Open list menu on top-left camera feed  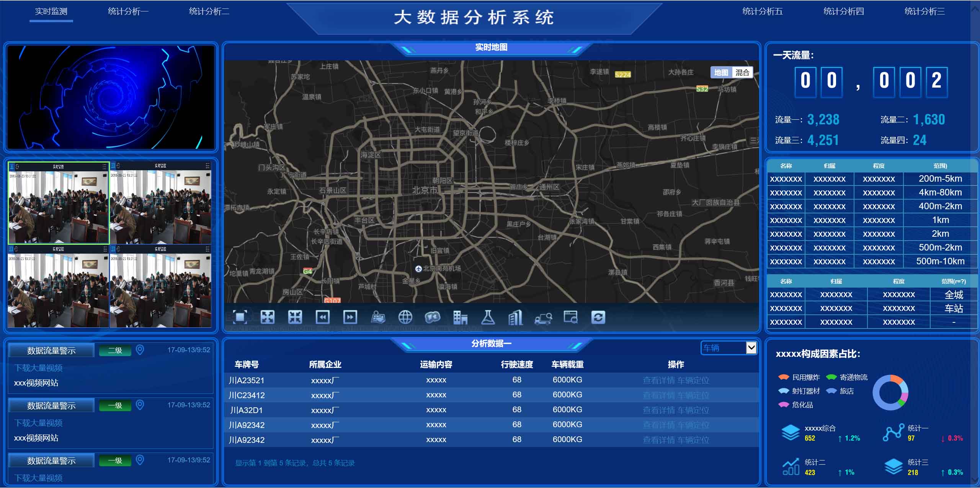(x=105, y=166)
